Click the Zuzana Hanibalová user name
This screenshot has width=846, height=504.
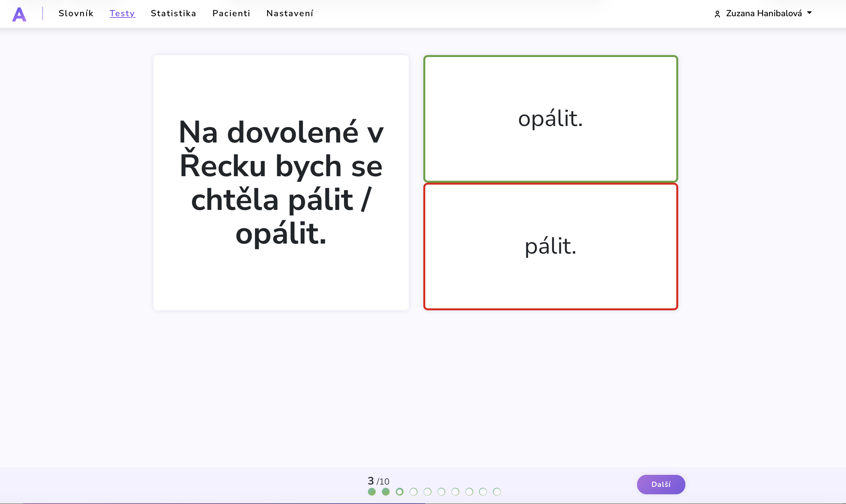point(763,13)
